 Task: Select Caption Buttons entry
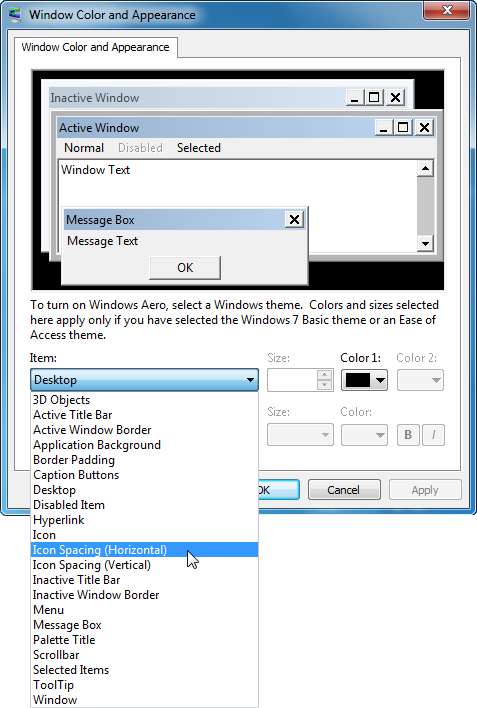(145, 475)
